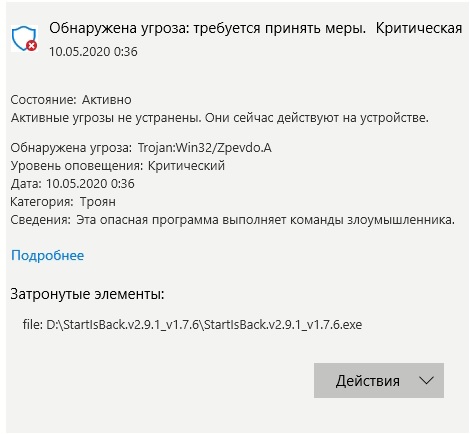Open the Действия dropdown button
Screen dimensions: 470x434
(379, 380)
